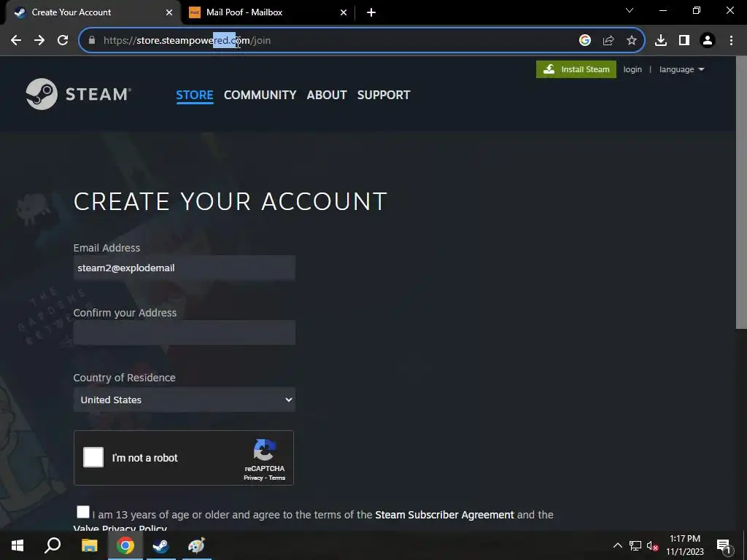Click the Google icon in the address bar
Viewport: 747px width, 560px height.
click(x=585, y=41)
